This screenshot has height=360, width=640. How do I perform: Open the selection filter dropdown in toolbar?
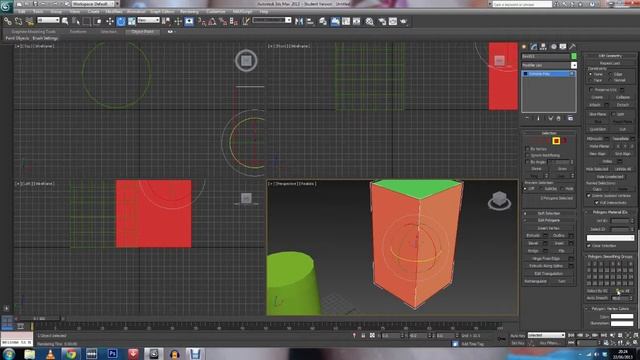pyautogui.click(x=48, y=20)
